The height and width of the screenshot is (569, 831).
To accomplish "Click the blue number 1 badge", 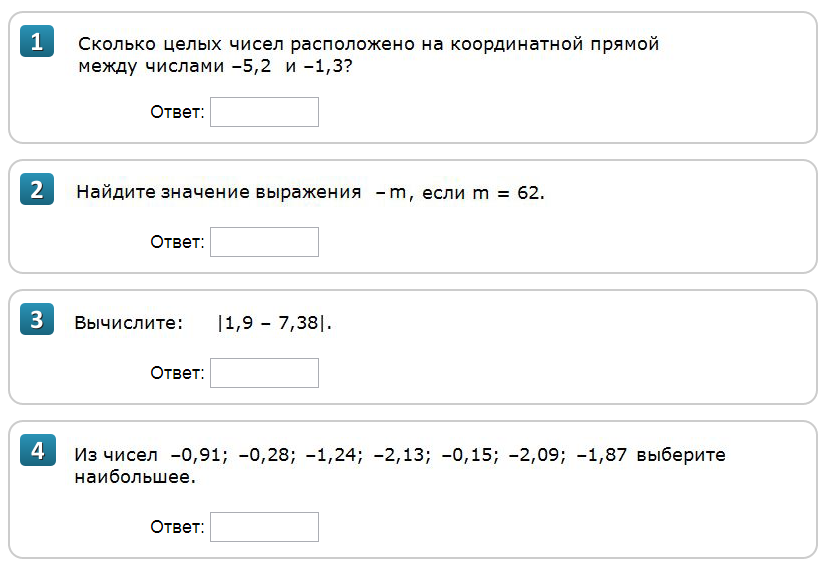I will (x=37, y=41).
